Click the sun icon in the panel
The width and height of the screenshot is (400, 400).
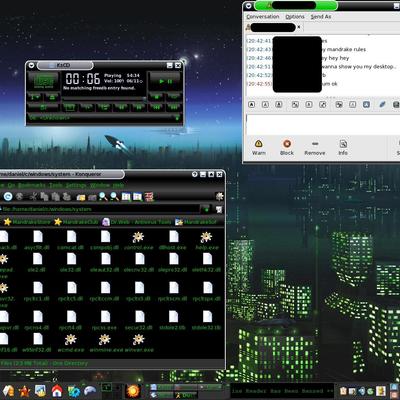point(133,391)
